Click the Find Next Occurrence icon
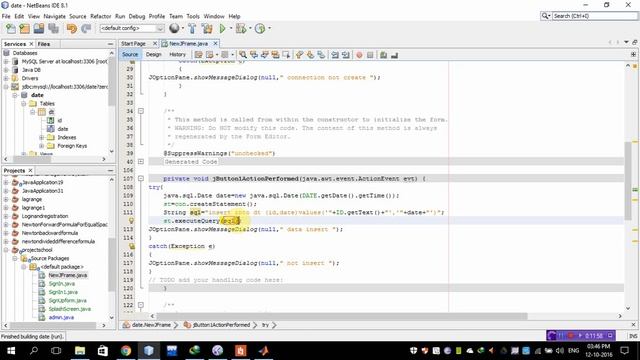 click(x=264, y=55)
